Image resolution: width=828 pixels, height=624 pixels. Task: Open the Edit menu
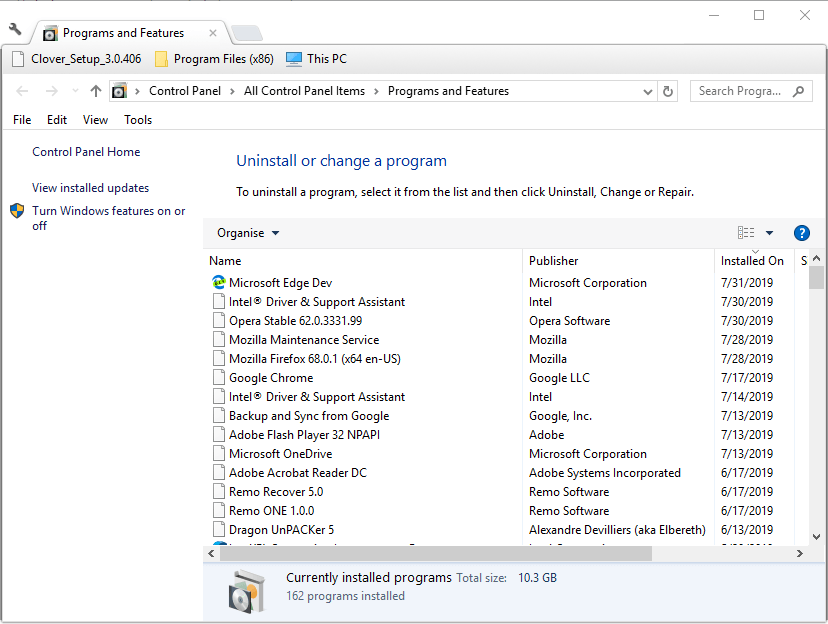(x=57, y=120)
